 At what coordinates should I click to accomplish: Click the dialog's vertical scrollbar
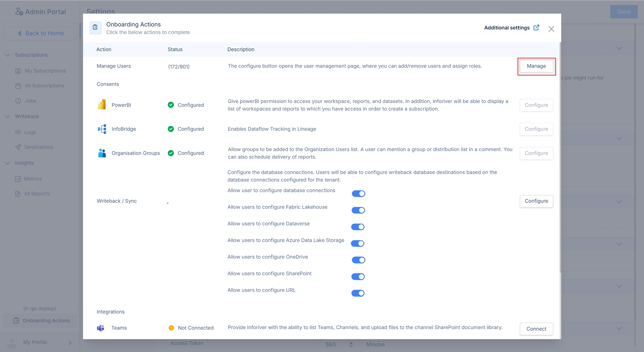click(560, 157)
